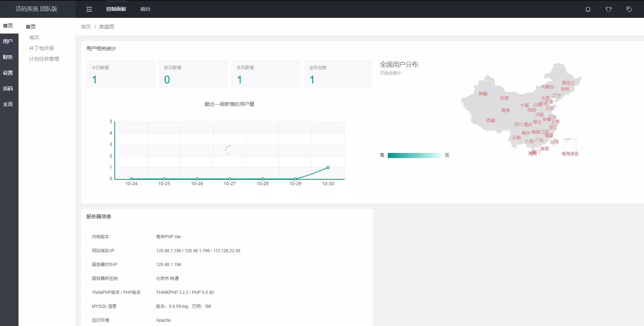Click the tag icon in header

pos(629,9)
